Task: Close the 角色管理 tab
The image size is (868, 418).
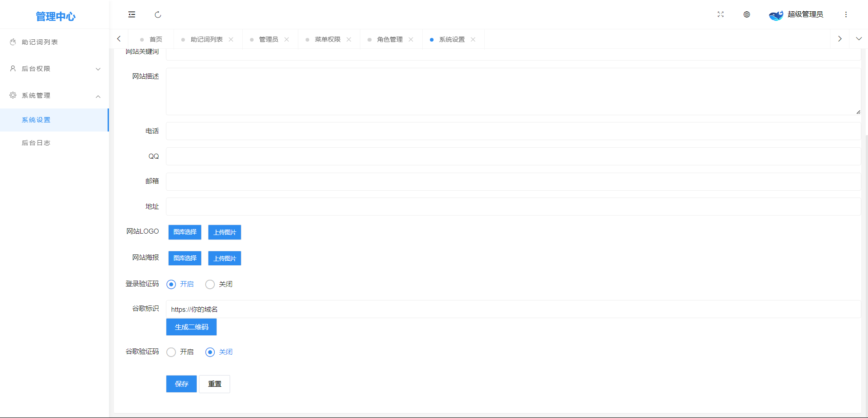Action: 411,39
